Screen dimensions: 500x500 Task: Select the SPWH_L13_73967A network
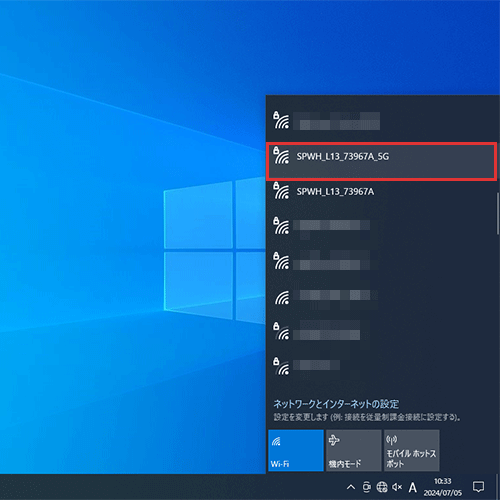pos(381,197)
